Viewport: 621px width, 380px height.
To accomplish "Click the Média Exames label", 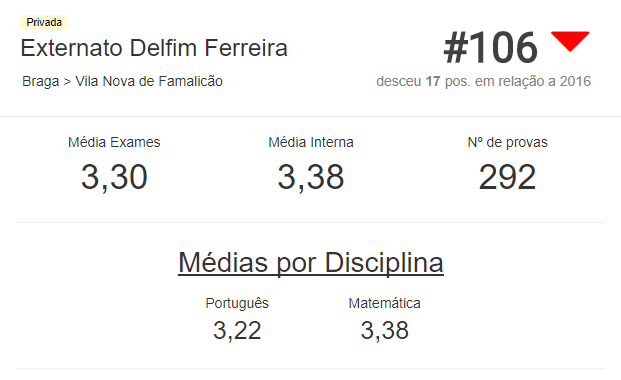I will tap(114, 142).
